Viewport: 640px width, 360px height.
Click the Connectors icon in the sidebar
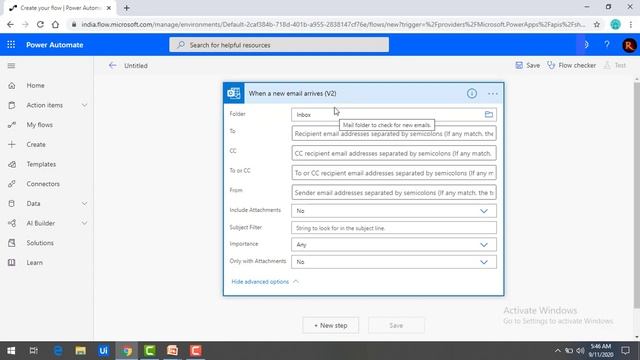[x=12, y=184]
